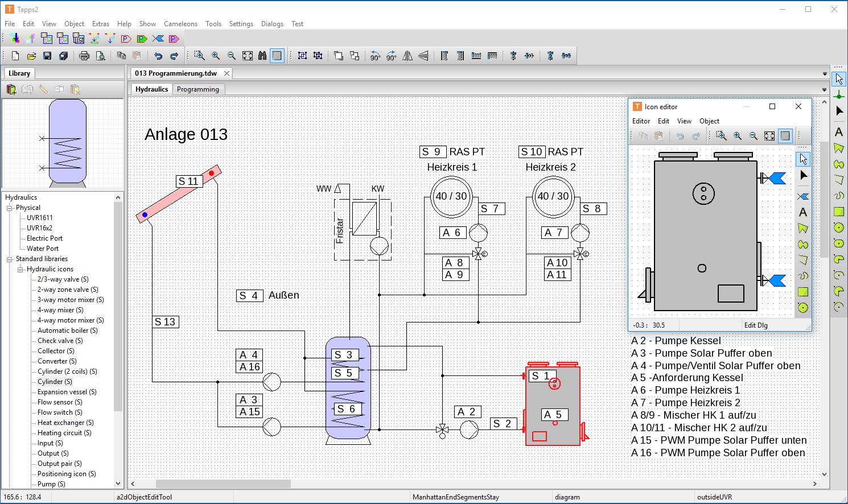Image resolution: width=848 pixels, height=504 pixels.
Task: Click the Open file folder icon
Action: tap(31, 56)
